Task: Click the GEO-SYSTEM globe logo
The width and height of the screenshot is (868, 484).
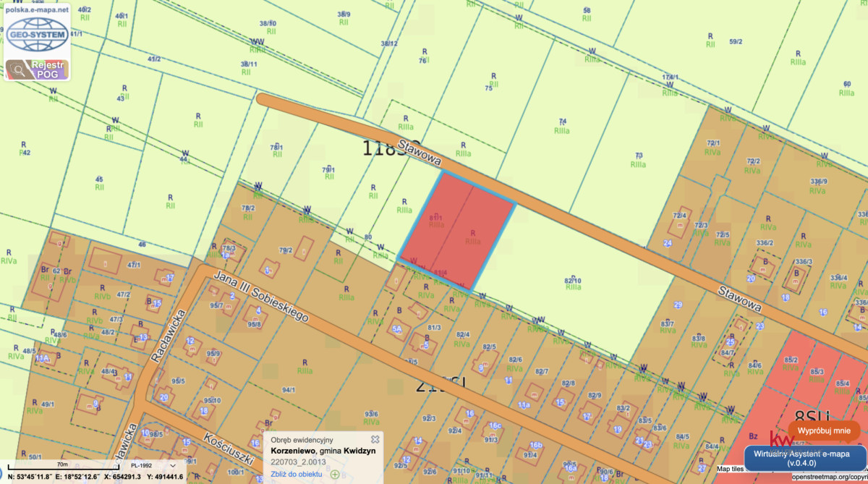Action: pos(36,34)
